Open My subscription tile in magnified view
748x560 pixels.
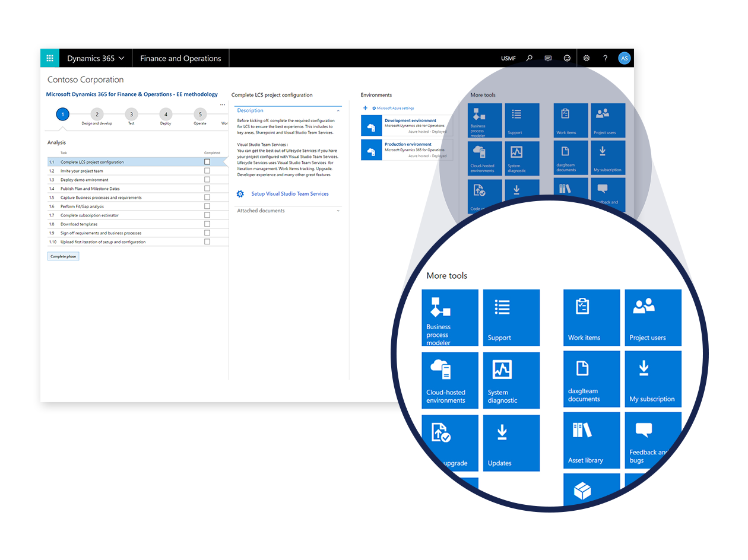653,379
